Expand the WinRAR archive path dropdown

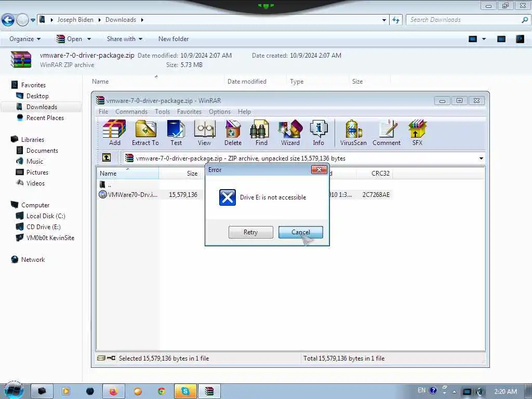pyautogui.click(x=481, y=158)
